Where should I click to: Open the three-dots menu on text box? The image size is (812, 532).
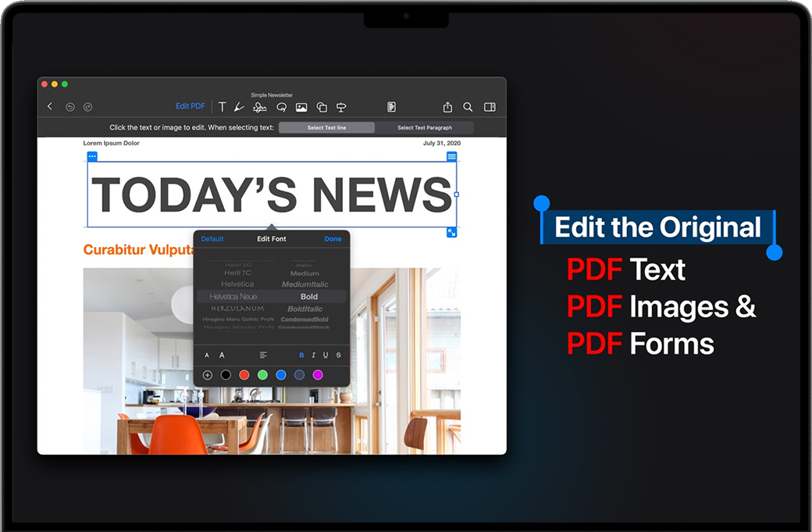coord(92,157)
